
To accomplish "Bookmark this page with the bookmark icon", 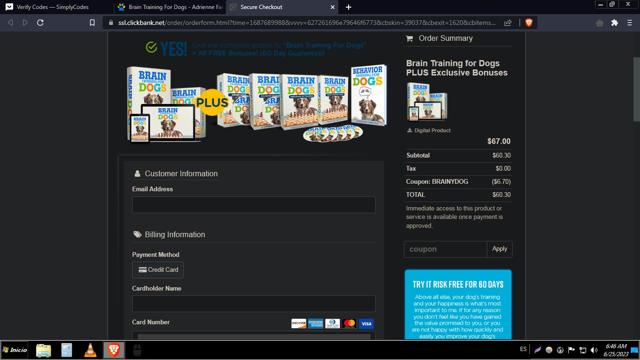I will pyautogui.click(x=92, y=23).
